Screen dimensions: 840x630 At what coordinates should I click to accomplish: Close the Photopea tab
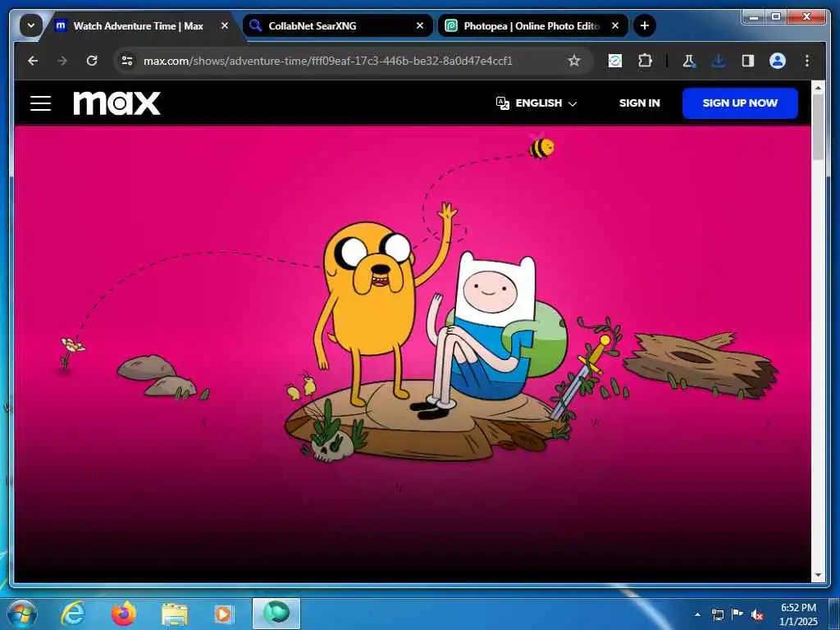click(x=615, y=25)
